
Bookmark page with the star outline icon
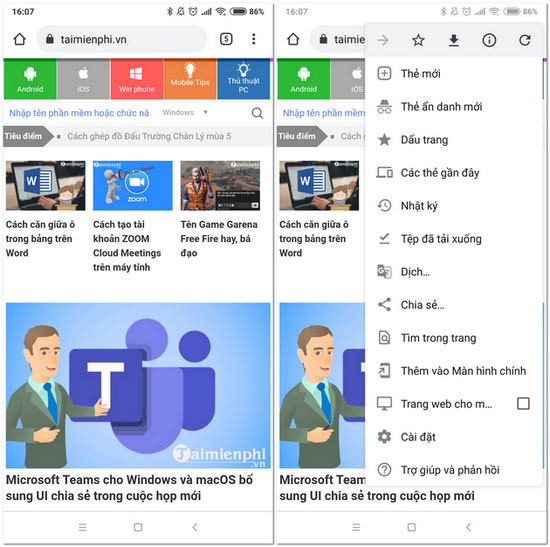(x=418, y=40)
